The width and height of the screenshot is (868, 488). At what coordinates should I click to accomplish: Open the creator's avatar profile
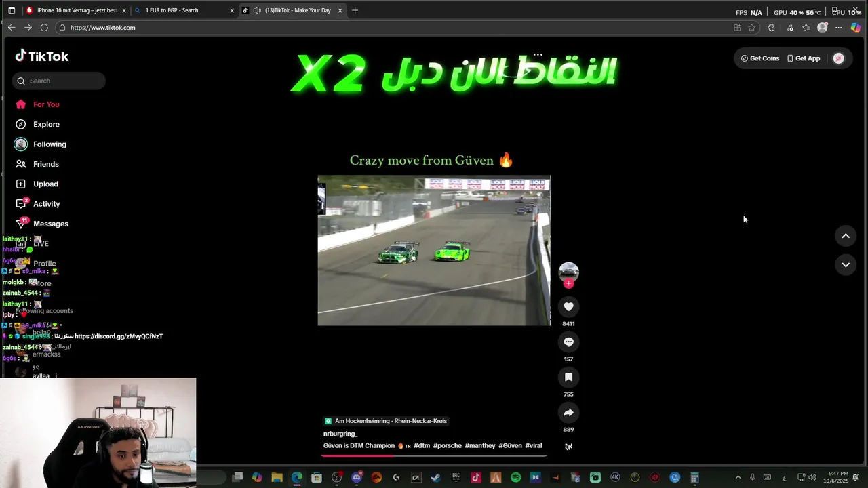coord(568,272)
